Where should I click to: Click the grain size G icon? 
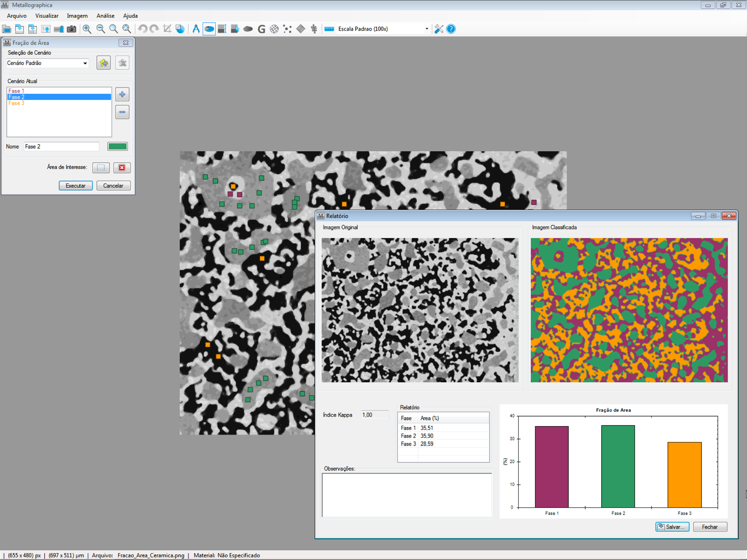tap(261, 29)
